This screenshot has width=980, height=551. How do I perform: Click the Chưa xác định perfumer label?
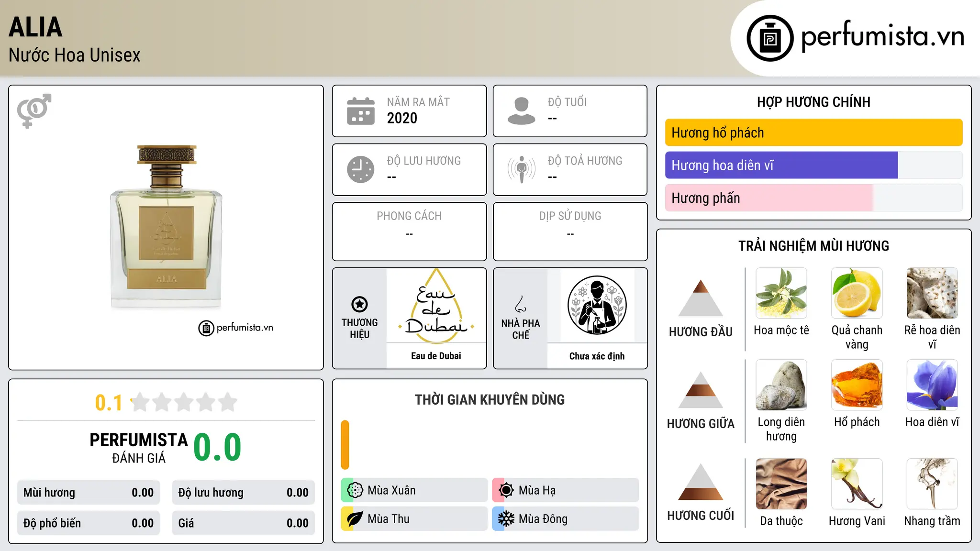tap(597, 356)
